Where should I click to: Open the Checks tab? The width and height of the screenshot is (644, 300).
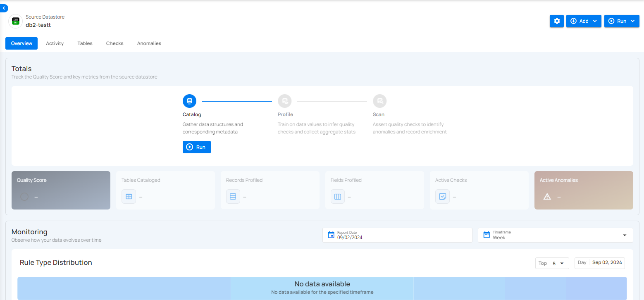pyautogui.click(x=115, y=43)
